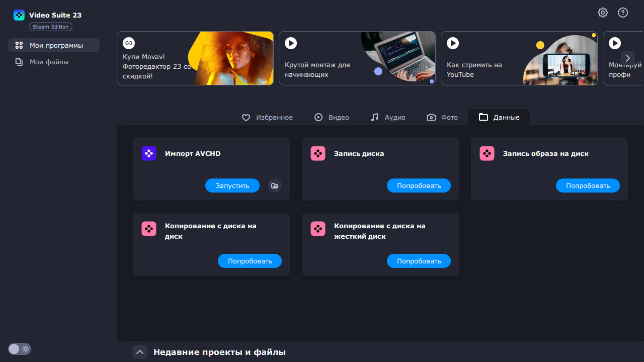Image resolution: width=644 pixels, height=362 pixels.
Task: Play the Крутой монтаж для начинающих video
Action: pos(291,43)
